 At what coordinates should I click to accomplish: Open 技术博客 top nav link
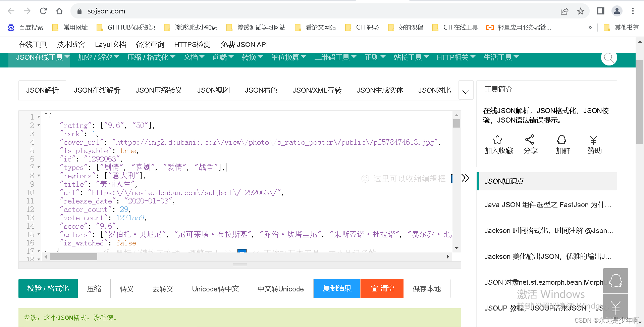[70, 44]
